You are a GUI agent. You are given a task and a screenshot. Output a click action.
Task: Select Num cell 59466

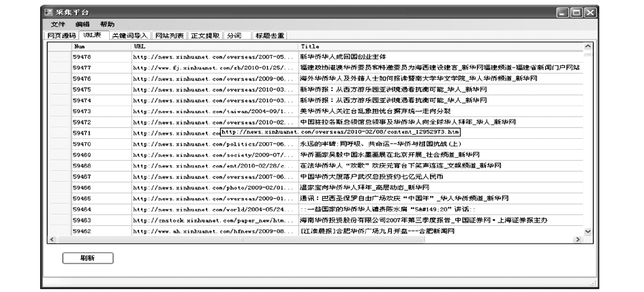(102, 188)
